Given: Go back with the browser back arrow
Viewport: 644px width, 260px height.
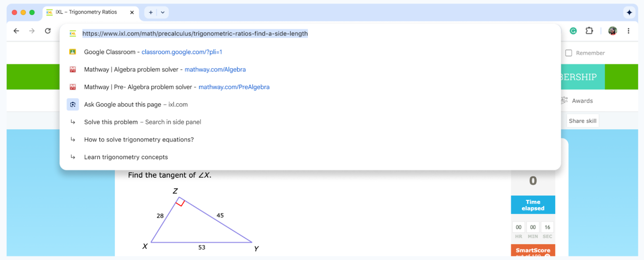Looking at the screenshot, I should (x=16, y=31).
